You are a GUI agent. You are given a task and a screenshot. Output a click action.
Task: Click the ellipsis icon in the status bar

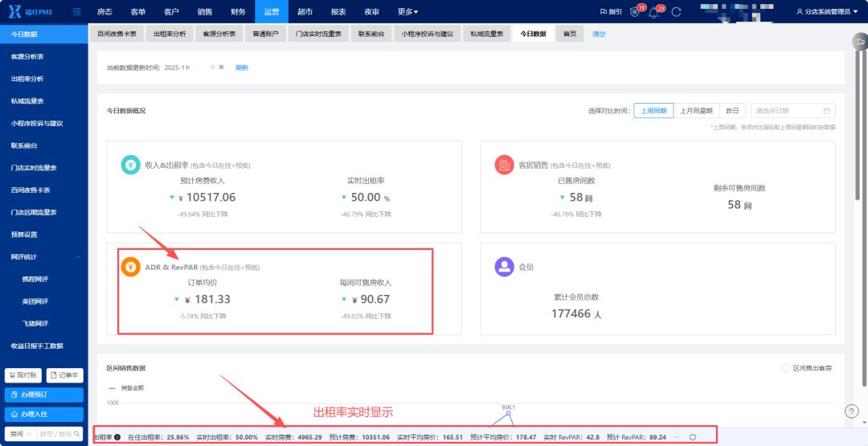point(677,437)
